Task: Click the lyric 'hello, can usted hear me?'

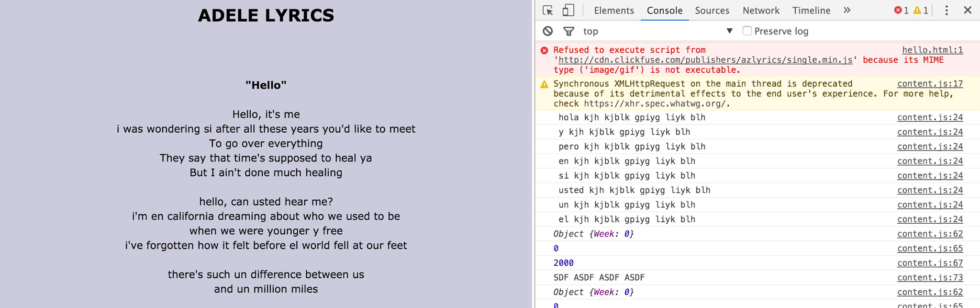Action: (x=266, y=202)
